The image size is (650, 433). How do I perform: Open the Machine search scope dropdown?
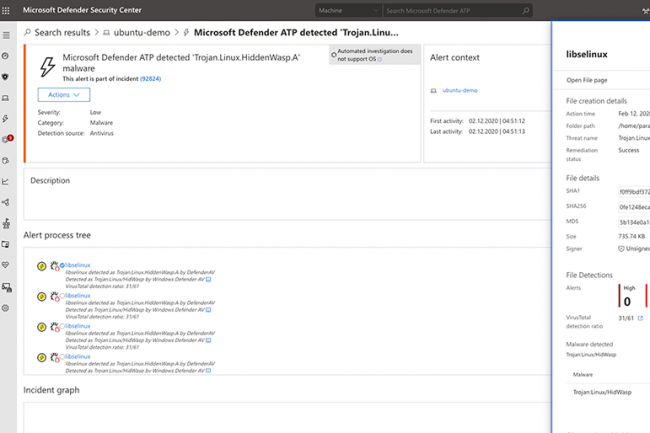[x=348, y=10]
